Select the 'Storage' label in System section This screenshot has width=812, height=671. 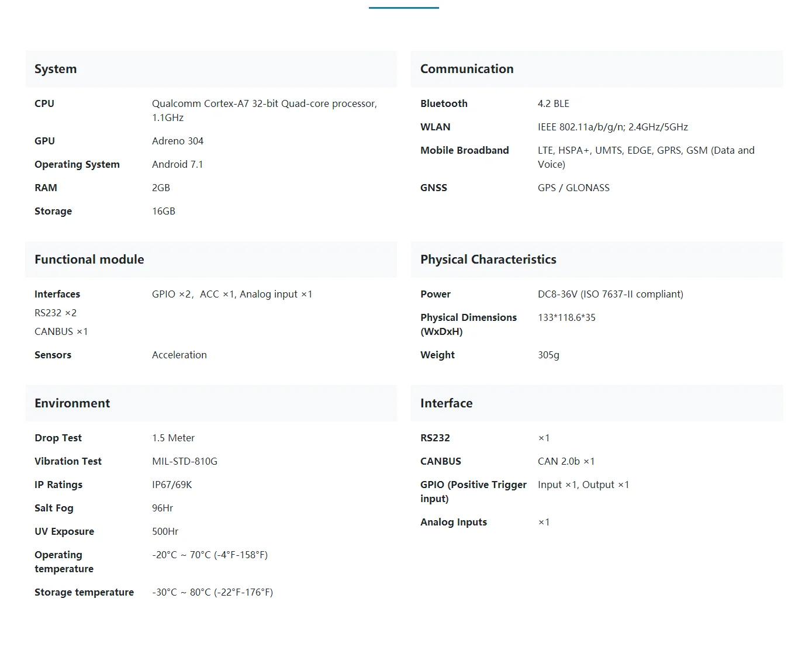pyautogui.click(x=53, y=211)
